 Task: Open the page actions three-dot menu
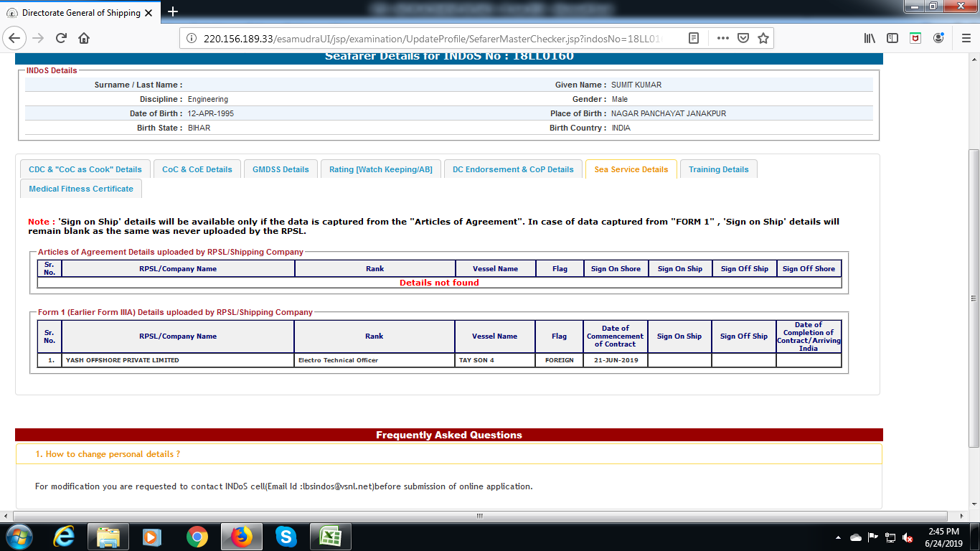click(x=723, y=38)
